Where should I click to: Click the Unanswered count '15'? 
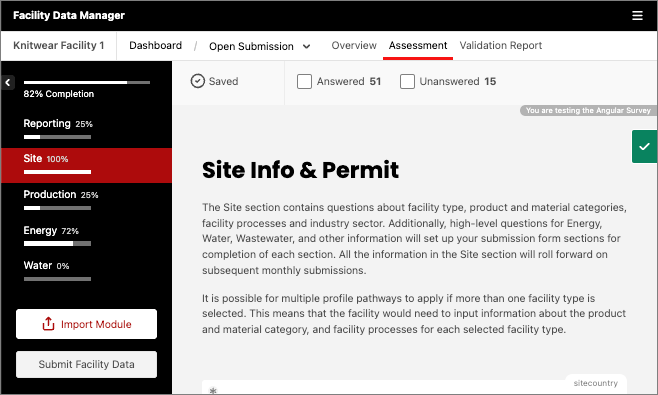pos(490,81)
